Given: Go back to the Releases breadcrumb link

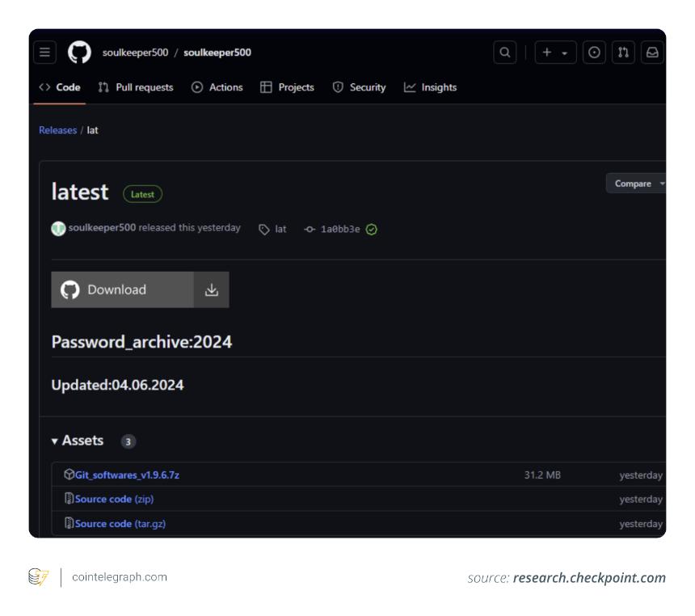Looking at the screenshot, I should (57, 130).
